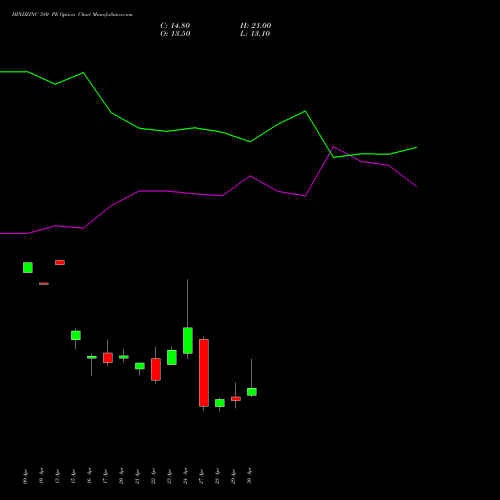500x500 pixels.
Task: Select the 29 Apr date label
Action: tap(233, 477)
